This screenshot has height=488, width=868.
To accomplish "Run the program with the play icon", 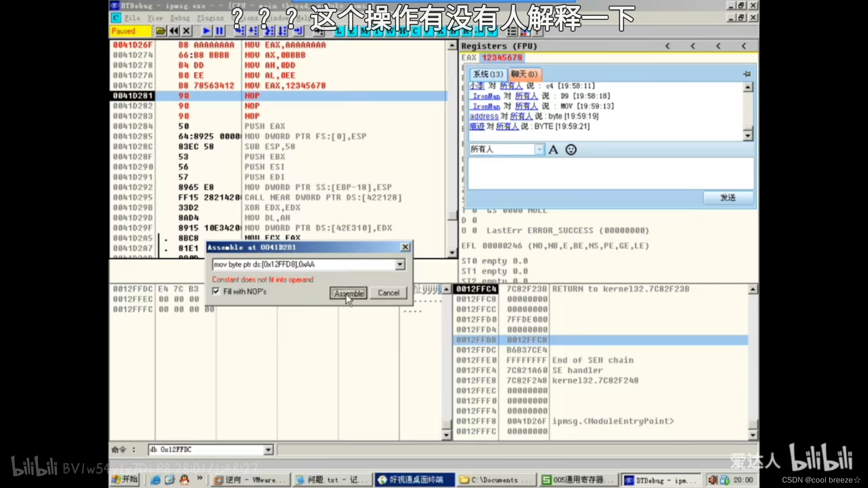I will pyautogui.click(x=206, y=31).
